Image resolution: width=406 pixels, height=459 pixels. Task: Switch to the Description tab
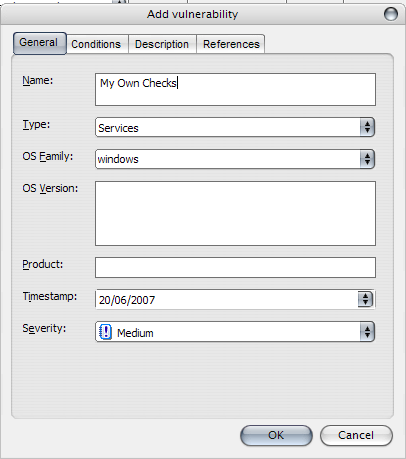coord(162,44)
